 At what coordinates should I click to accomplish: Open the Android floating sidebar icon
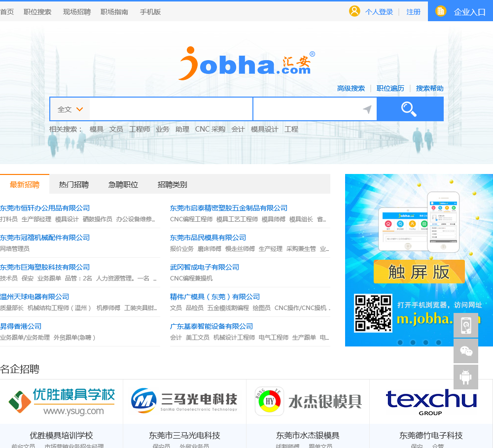pyautogui.click(x=466, y=377)
